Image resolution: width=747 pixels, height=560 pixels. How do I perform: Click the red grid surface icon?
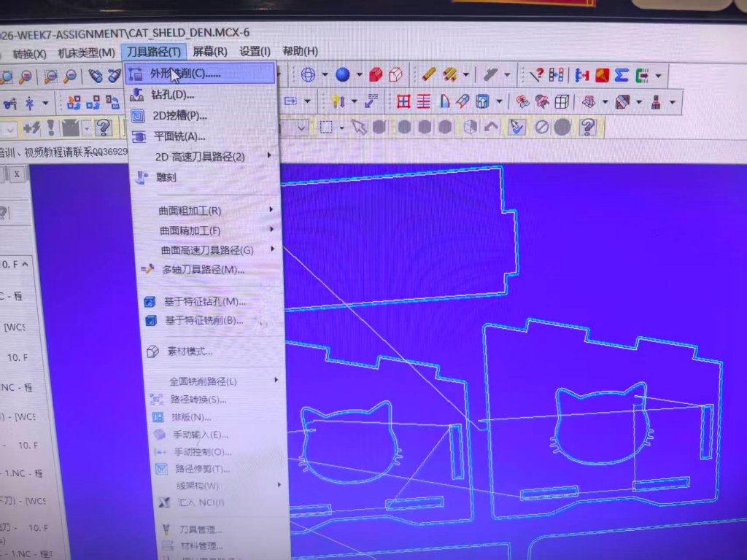coord(403,101)
